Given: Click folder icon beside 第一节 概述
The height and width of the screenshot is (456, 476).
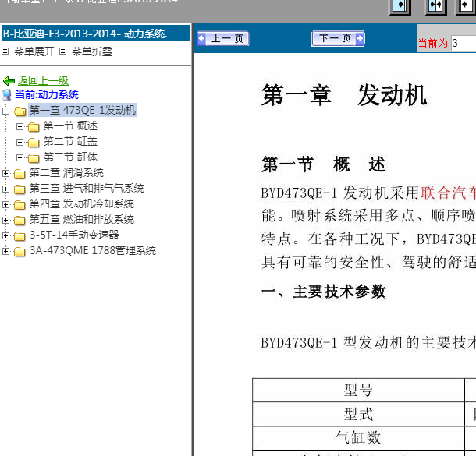Looking at the screenshot, I should tap(34, 127).
